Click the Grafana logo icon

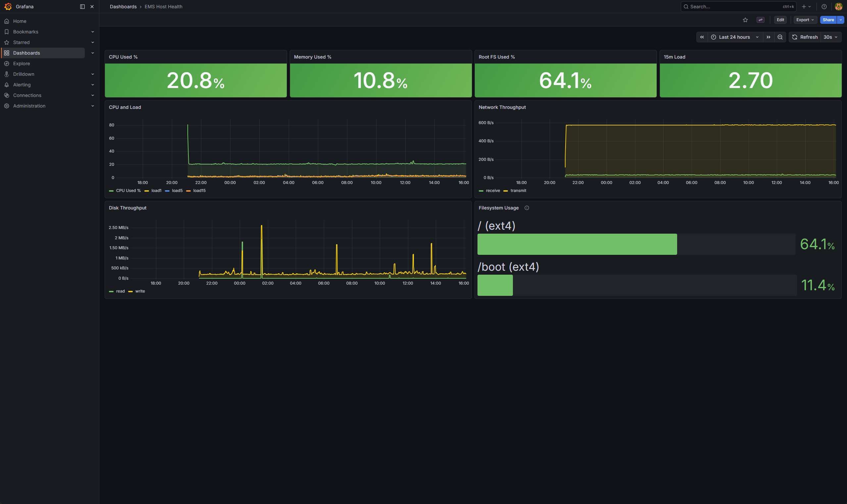8,6
